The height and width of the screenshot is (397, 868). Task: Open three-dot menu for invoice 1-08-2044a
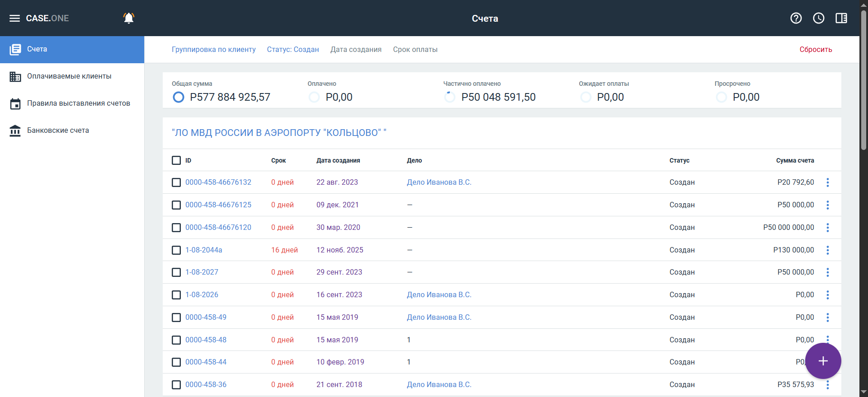coord(827,250)
